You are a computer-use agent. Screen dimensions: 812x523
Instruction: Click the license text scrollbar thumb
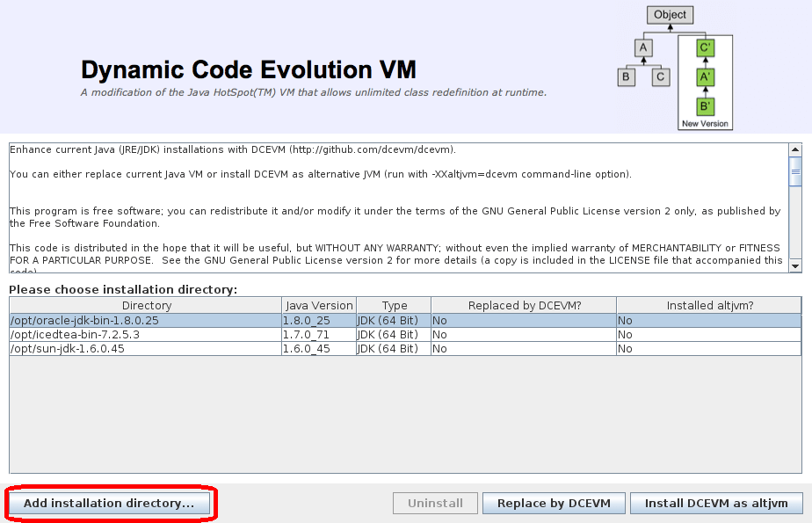pos(795,171)
